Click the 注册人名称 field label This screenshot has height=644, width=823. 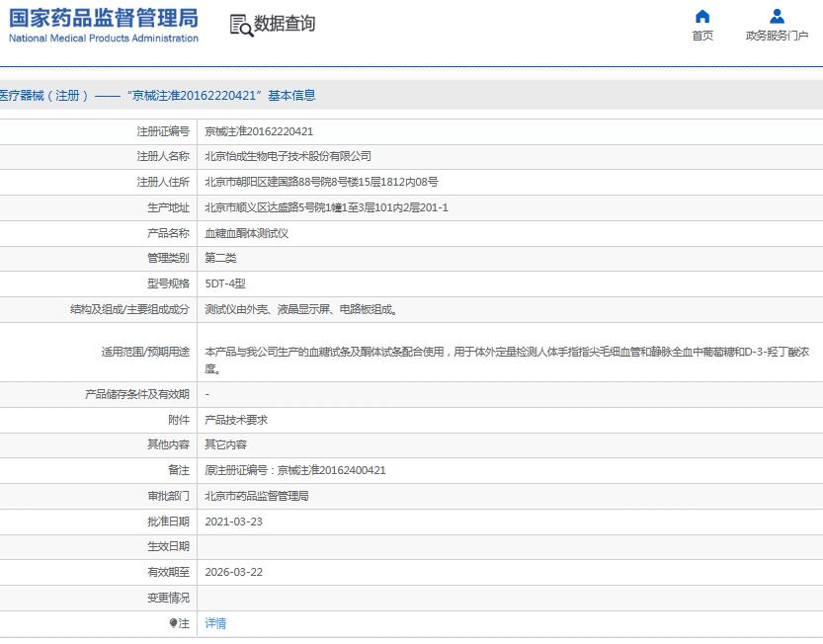pyautogui.click(x=163, y=156)
